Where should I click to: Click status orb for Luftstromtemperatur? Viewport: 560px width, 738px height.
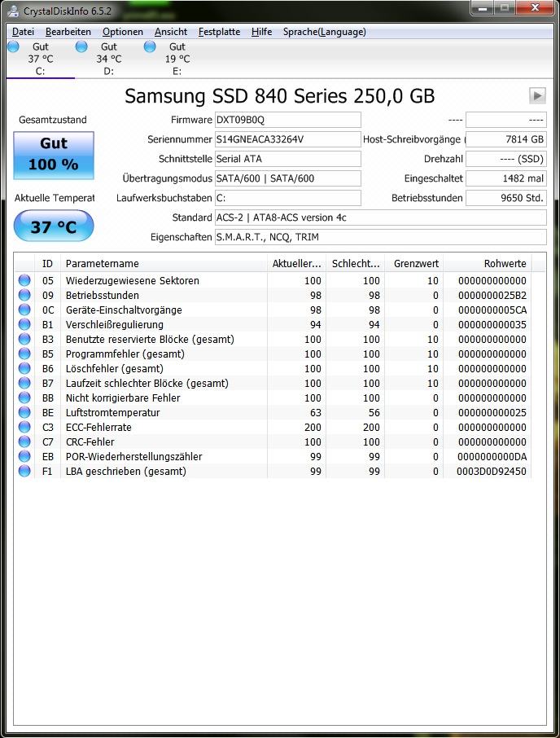tap(24, 412)
